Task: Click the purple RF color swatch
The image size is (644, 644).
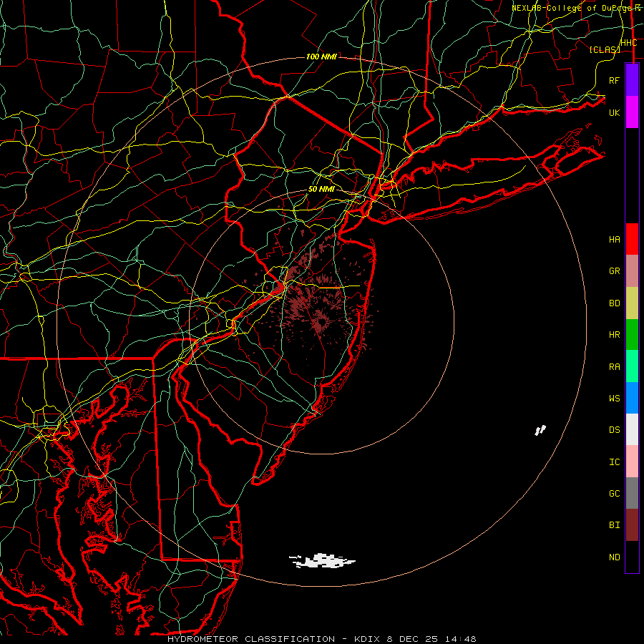Action: (x=632, y=80)
